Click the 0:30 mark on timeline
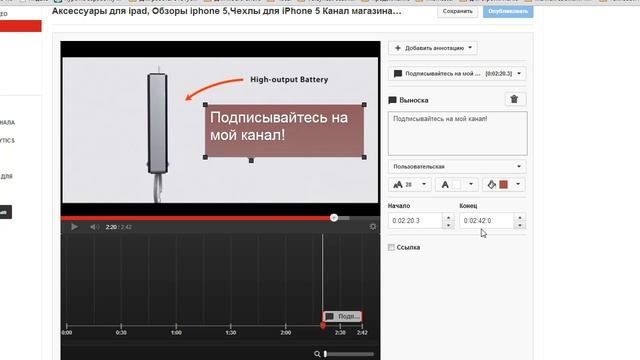The height and width of the screenshot is (360, 640). (121, 333)
